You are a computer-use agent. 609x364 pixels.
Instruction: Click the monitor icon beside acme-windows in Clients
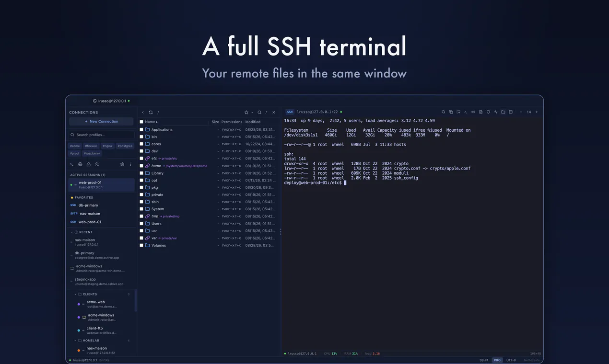(x=84, y=317)
